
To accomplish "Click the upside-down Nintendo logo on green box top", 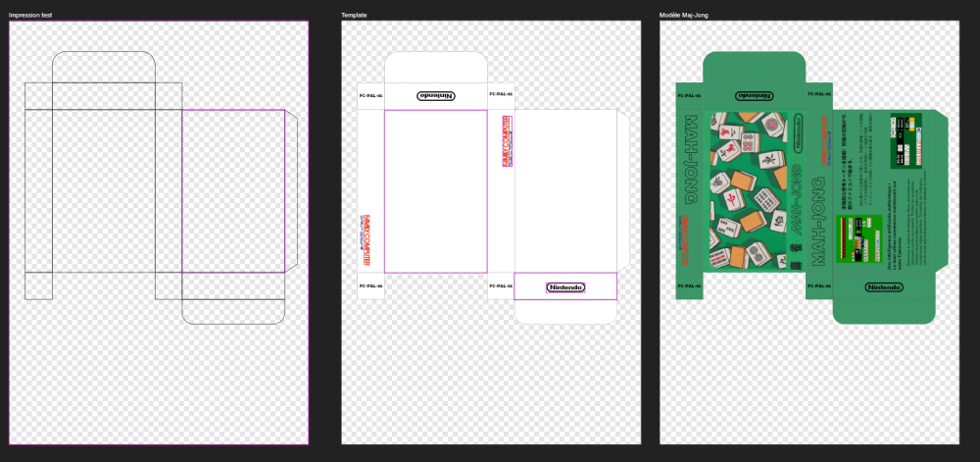I will pos(755,96).
